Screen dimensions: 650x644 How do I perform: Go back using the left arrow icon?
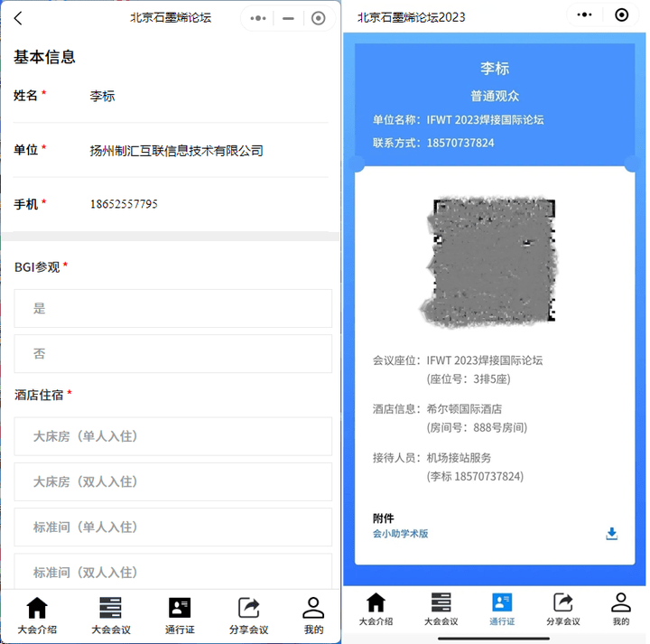[18, 18]
